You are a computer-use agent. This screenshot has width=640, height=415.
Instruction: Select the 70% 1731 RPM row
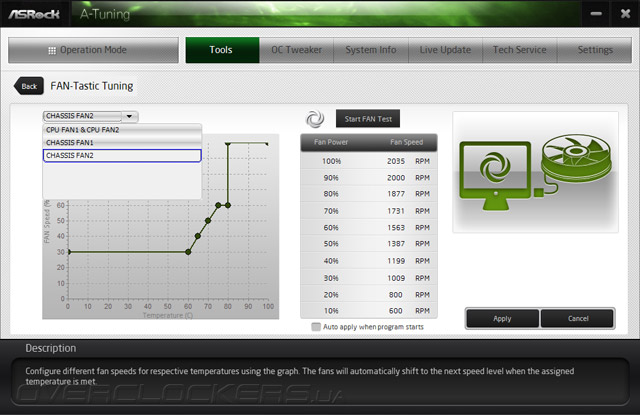[x=369, y=211]
